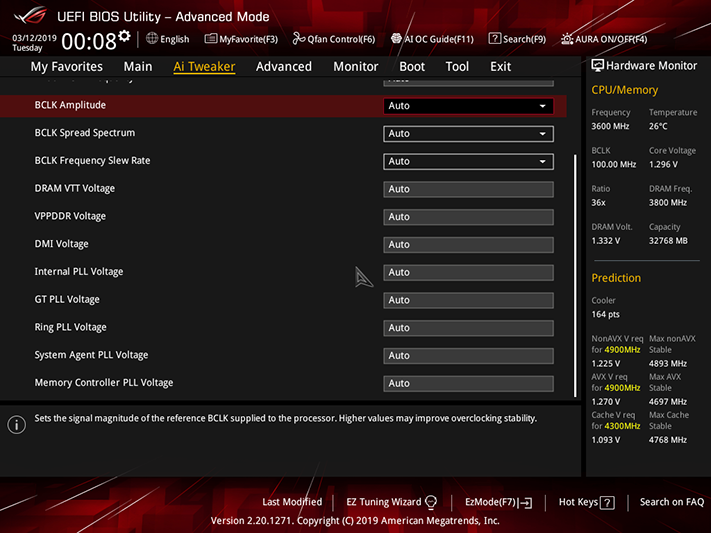Screen dimensions: 711x533
Task: Click the DRAM VTT Voltage input field
Action: [x=468, y=189]
